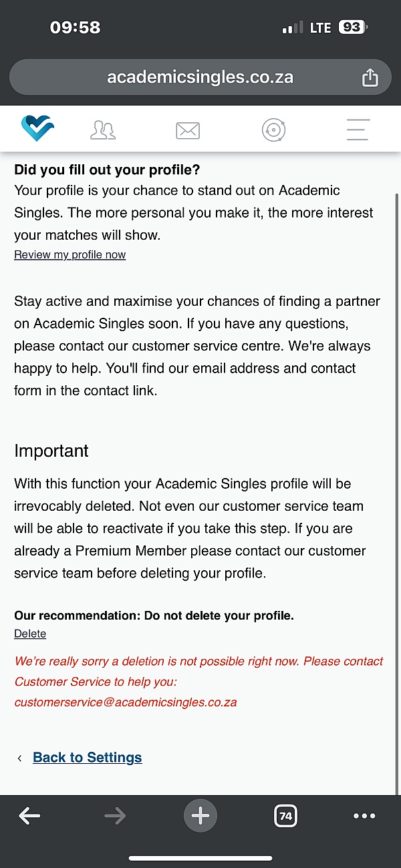This screenshot has height=868, width=401.
Task: Open the matches people icon
Action: tap(103, 130)
